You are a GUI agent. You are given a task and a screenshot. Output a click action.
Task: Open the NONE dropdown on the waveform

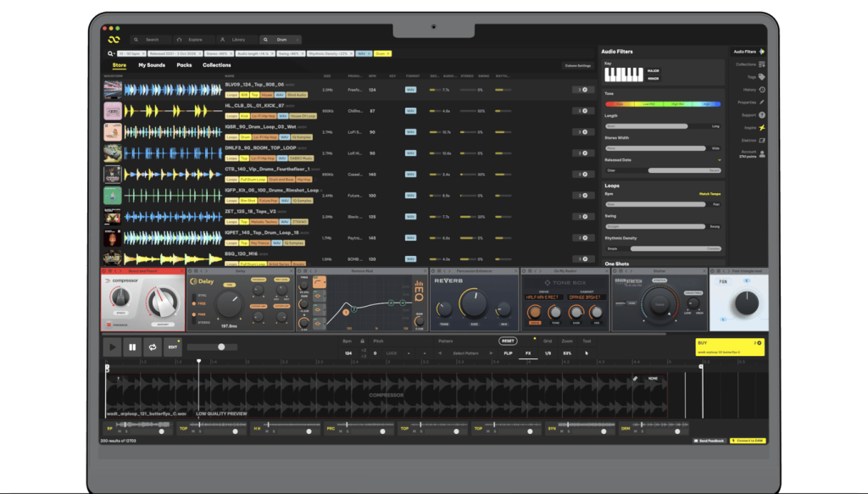pos(654,379)
